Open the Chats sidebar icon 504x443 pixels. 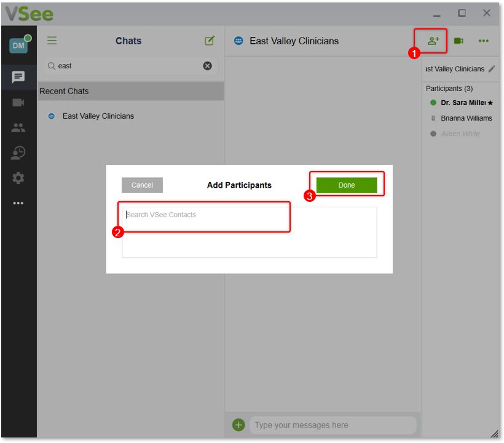click(x=18, y=77)
